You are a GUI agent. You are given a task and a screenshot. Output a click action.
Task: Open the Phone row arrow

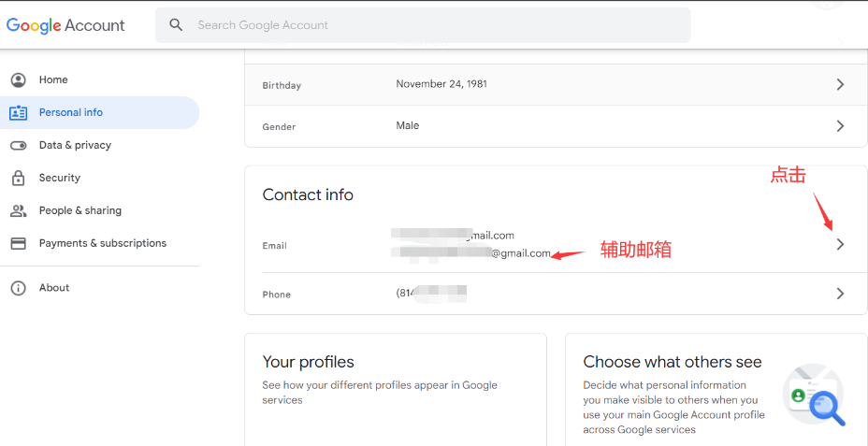[x=840, y=294]
